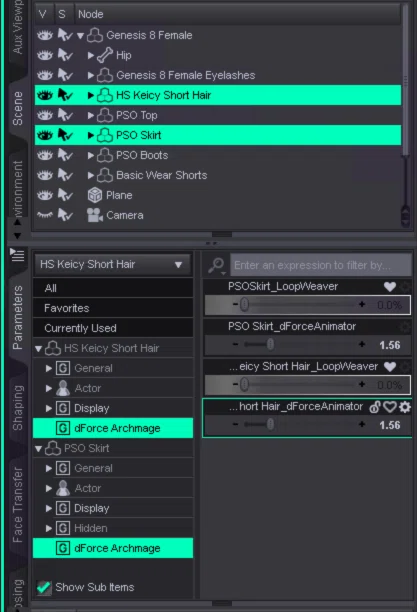Toggle selectable arrow icon for Hip

pyautogui.click(x=64, y=55)
